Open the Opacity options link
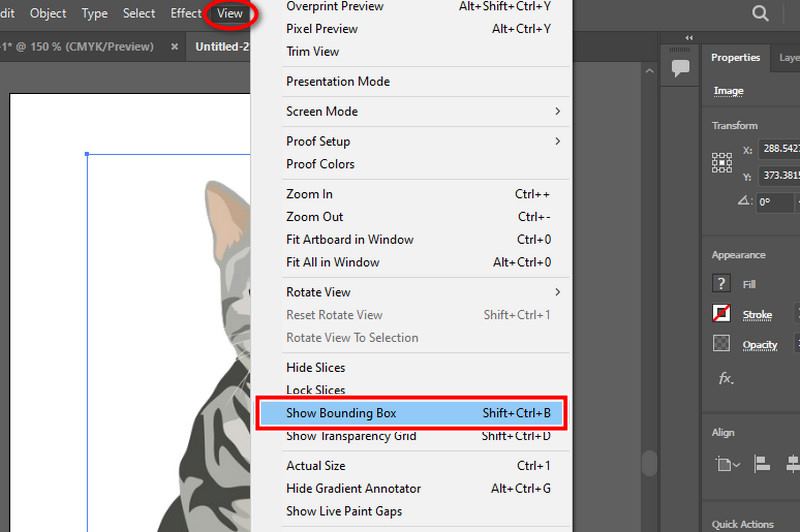 coord(760,345)
